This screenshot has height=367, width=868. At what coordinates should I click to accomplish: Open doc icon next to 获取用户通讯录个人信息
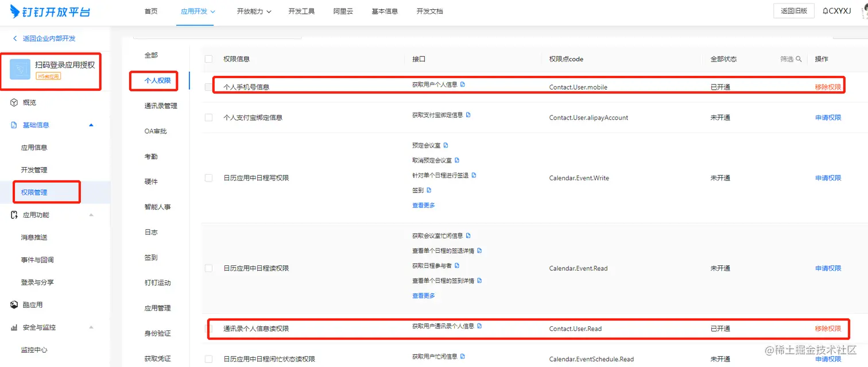(479, 326)
